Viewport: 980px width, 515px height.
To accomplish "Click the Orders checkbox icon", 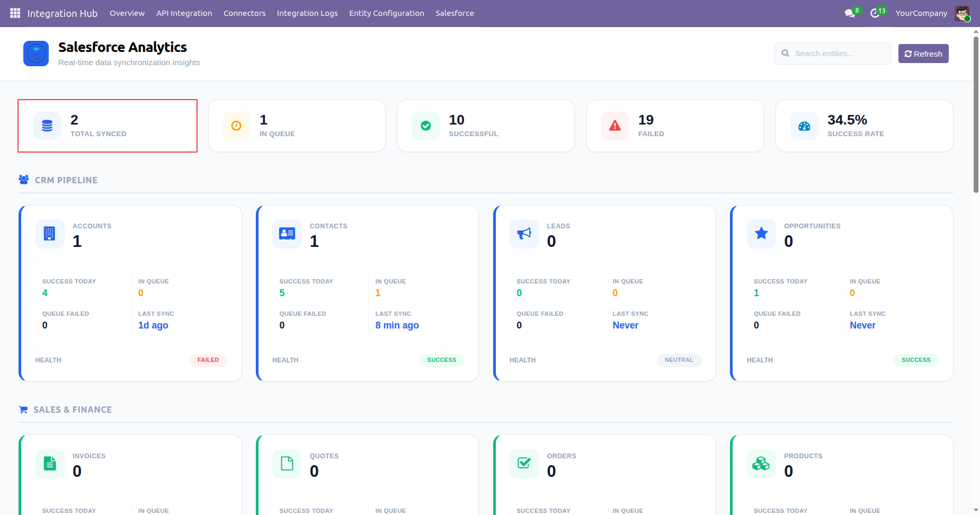I will tap(524, 464).
